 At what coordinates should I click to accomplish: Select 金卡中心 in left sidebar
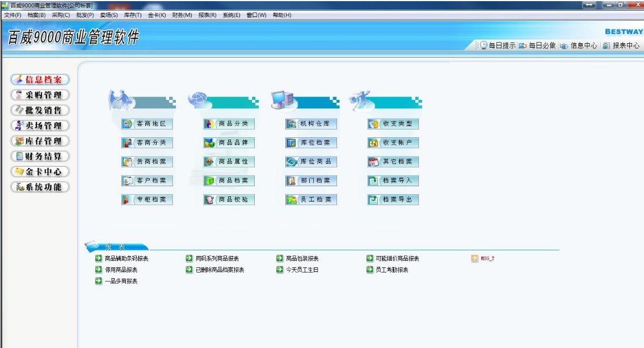pos(40,172)
